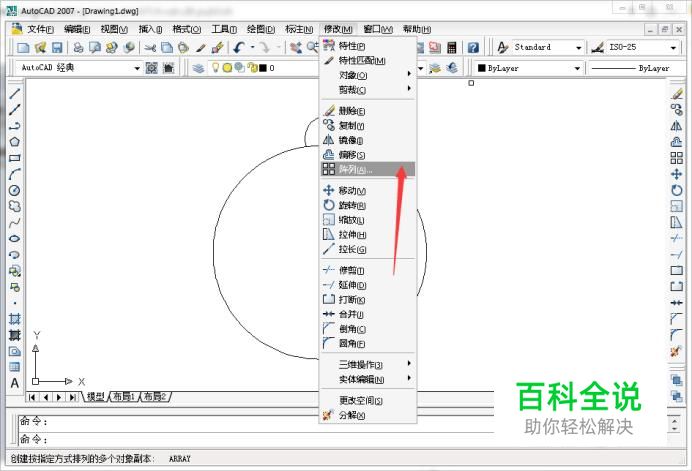Click the Save icon in standard toolbar
Screen dimensions: 692x471
(57, 47)
